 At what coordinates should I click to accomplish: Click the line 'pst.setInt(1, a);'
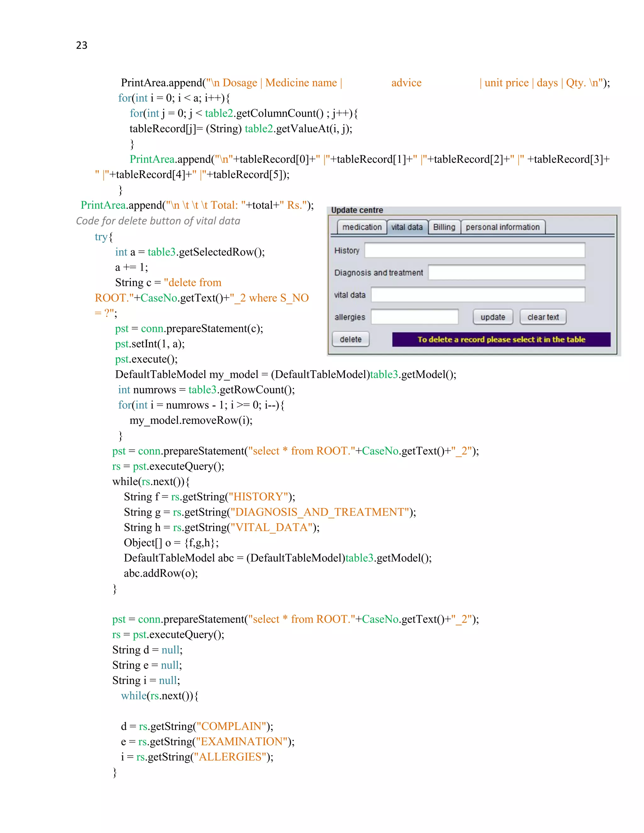[x=150, y=344]
